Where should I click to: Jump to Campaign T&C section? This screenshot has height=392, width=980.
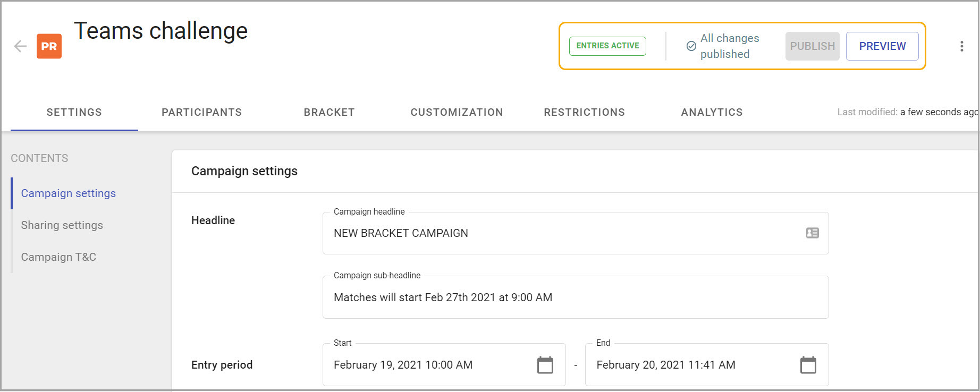[x=58, y=257]
